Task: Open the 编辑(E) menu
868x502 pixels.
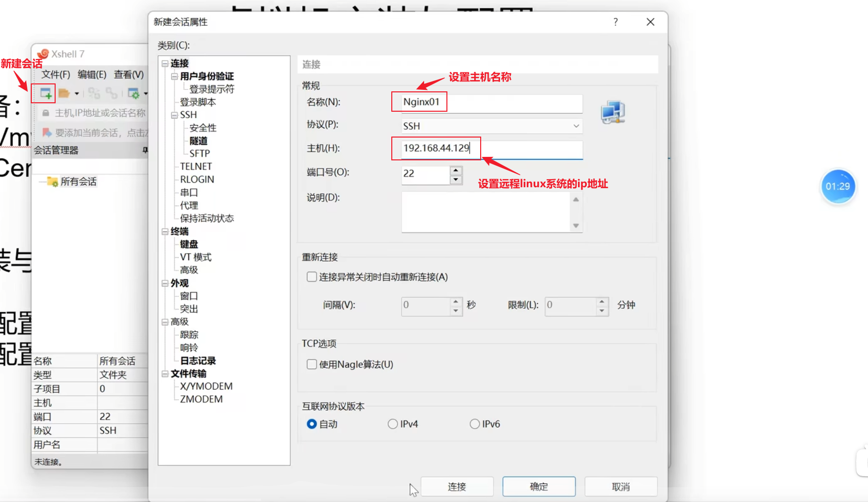Action: 92,74
